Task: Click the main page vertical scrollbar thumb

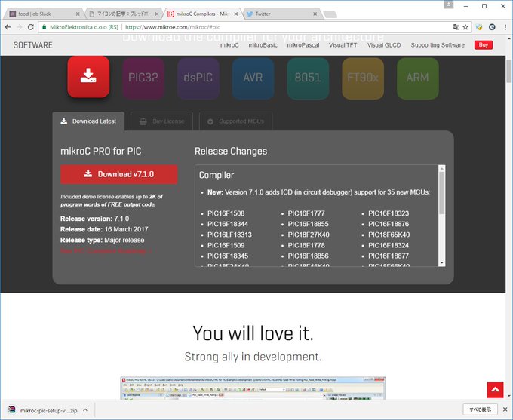Action: click(x=508, y=72)
